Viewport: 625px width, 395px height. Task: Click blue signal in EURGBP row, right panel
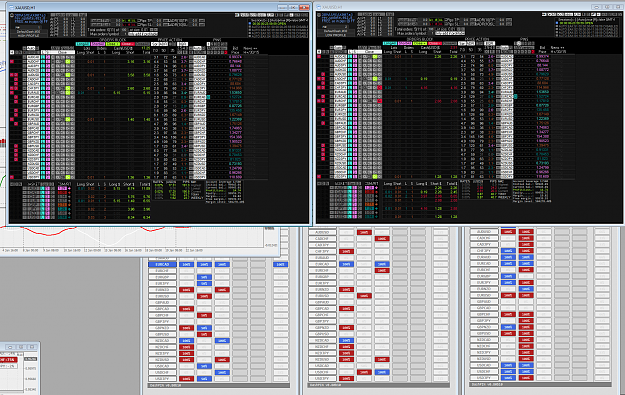[508, 276]
